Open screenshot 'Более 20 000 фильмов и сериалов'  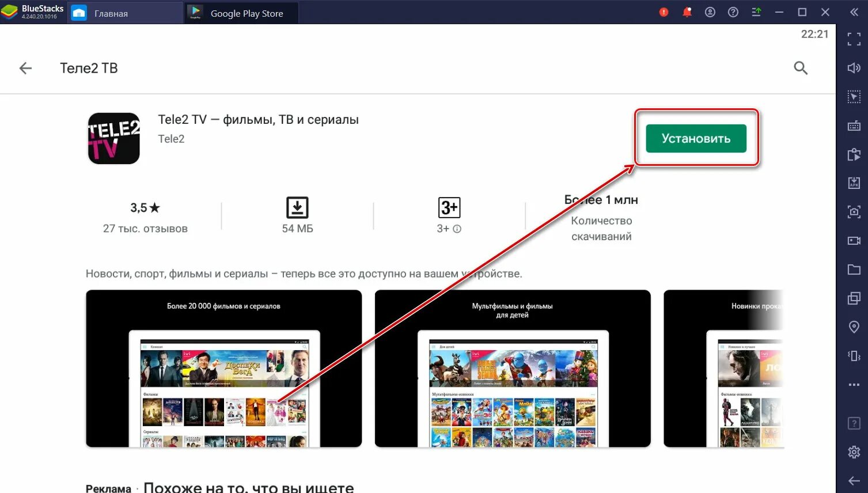(x=224, y=369)
